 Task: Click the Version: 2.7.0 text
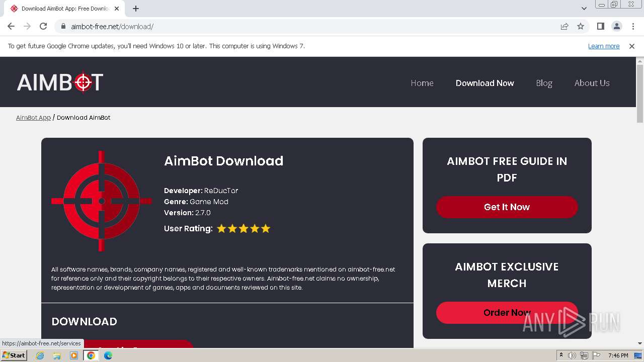pyautogui.click(x=187, y=213)
